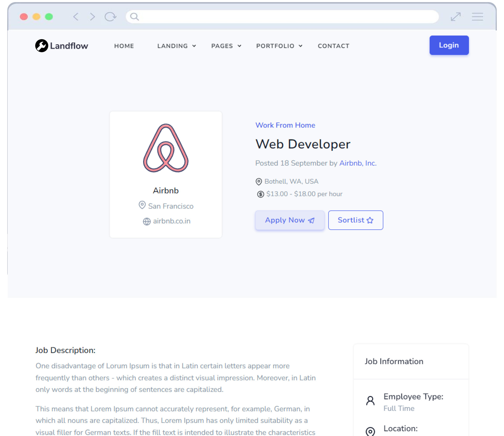
Task: Go back with the browser back arrow
Action: coord(76,17)
